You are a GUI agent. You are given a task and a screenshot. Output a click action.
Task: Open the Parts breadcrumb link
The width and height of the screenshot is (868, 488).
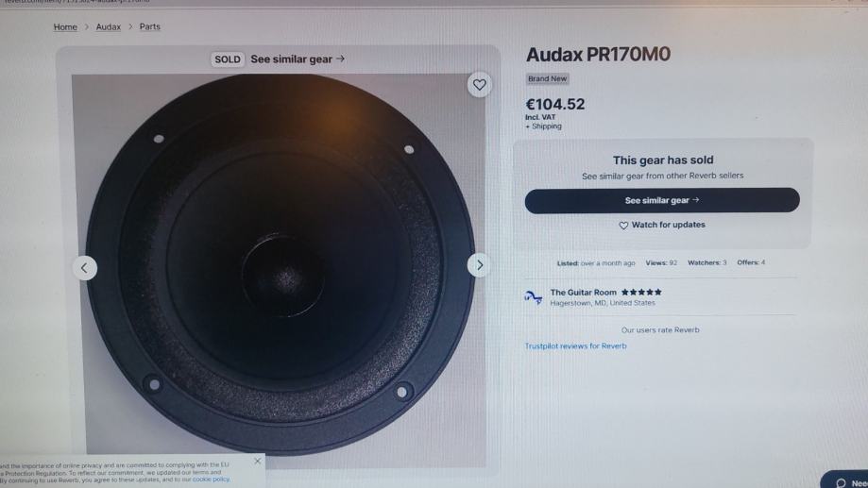click(x=149, y=26)
